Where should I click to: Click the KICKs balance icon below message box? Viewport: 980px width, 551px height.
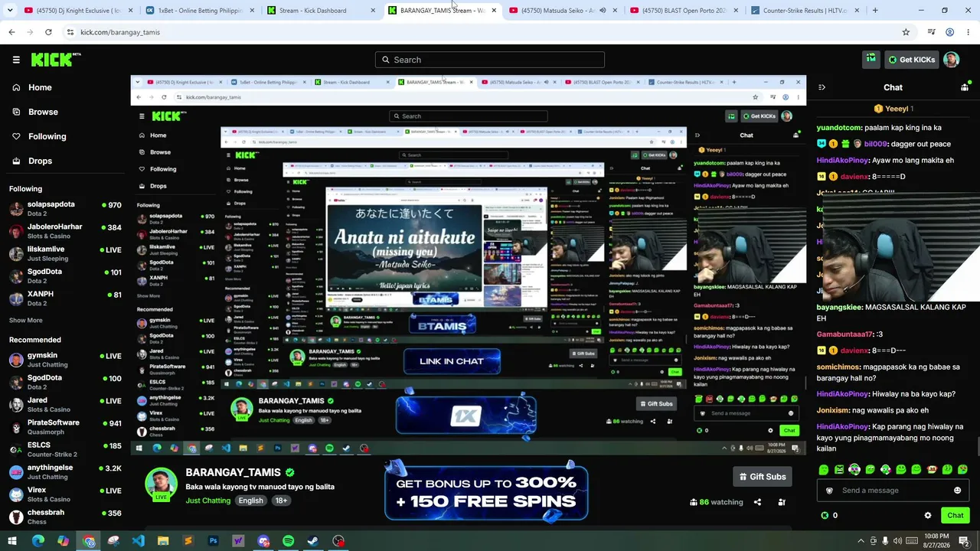[x=825, y=515]
